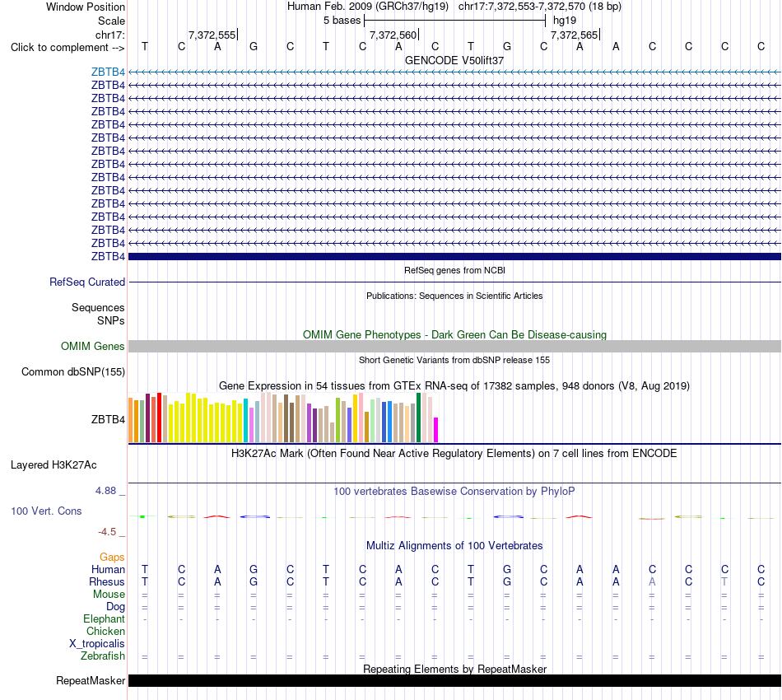Click the chr17: ruler label
This screenshot has width=782, height=700.
tap(110, 35)
